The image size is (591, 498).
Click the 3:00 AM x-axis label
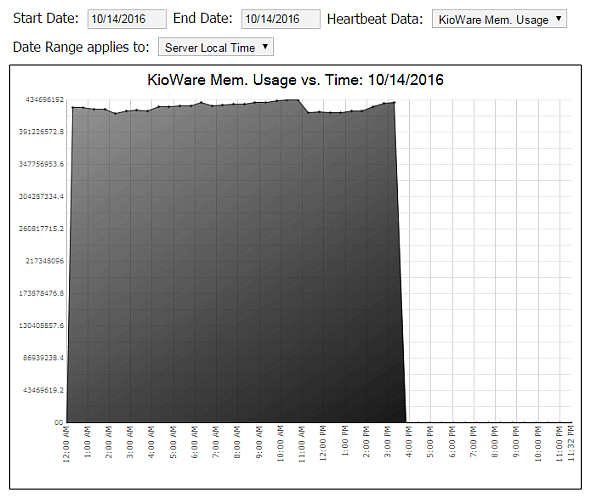[x=130, y=442]
